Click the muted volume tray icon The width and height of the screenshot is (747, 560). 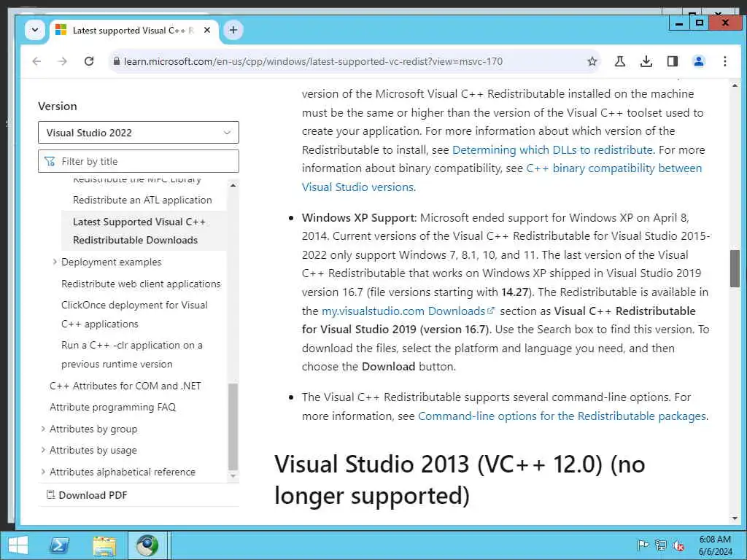click(678, 545)
